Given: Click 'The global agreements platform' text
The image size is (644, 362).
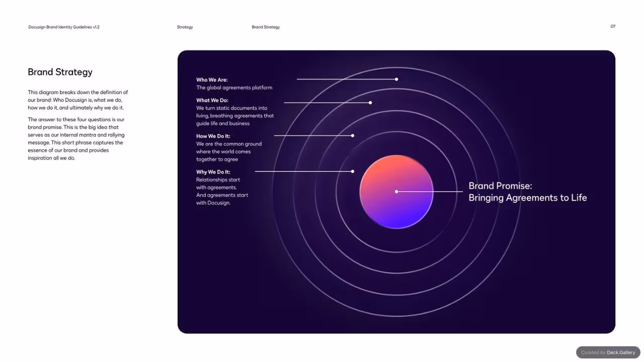Looking at the screenshot, I should tap(234, 87).
